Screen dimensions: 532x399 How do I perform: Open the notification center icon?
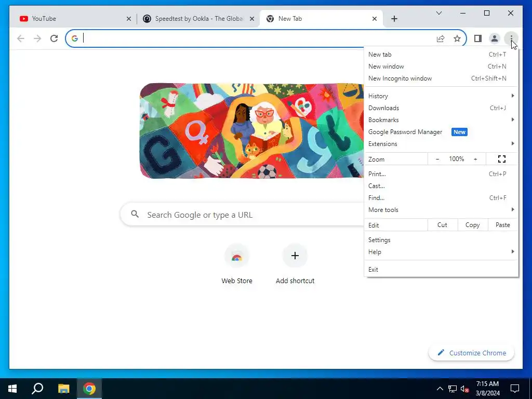point(515,389)
